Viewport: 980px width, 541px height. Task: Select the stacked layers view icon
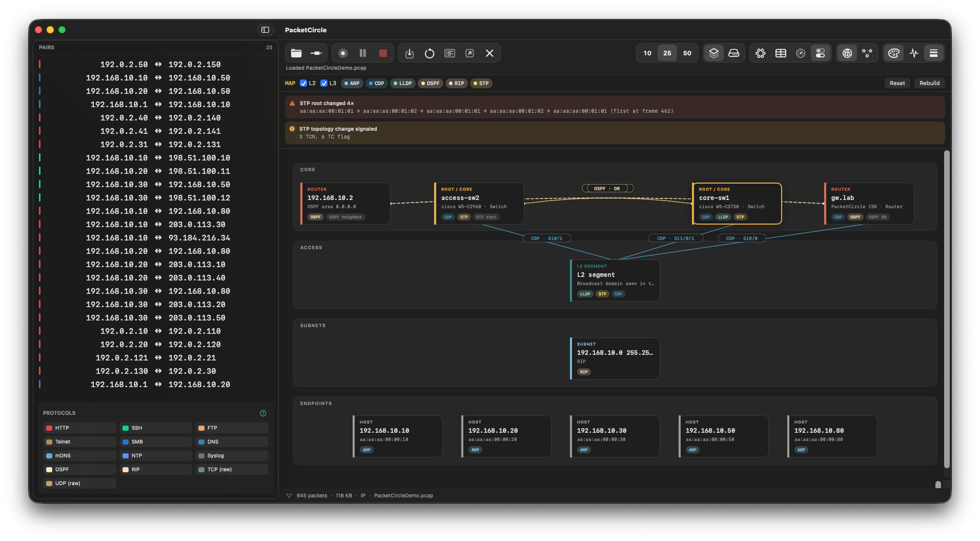pyautogui.click(x=713, y=53)
